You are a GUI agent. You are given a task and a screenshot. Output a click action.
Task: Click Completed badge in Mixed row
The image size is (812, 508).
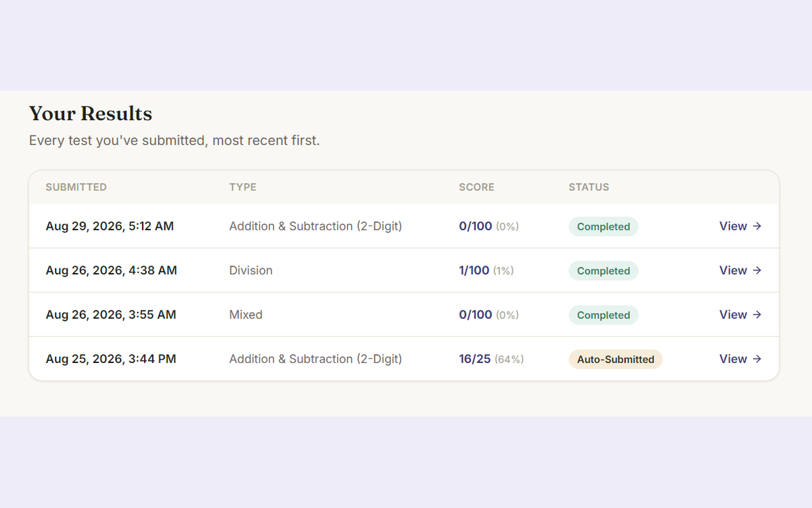coord(603,315)
